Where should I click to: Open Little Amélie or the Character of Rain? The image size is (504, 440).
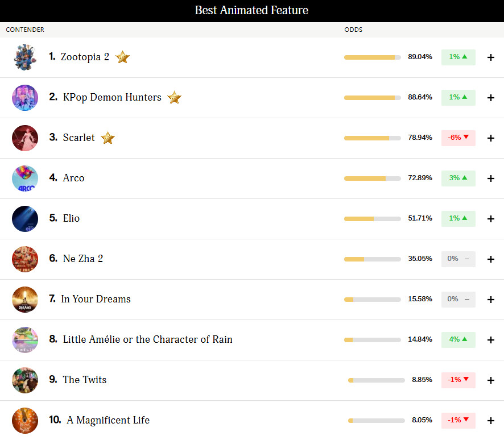click(x=147, y=339)
